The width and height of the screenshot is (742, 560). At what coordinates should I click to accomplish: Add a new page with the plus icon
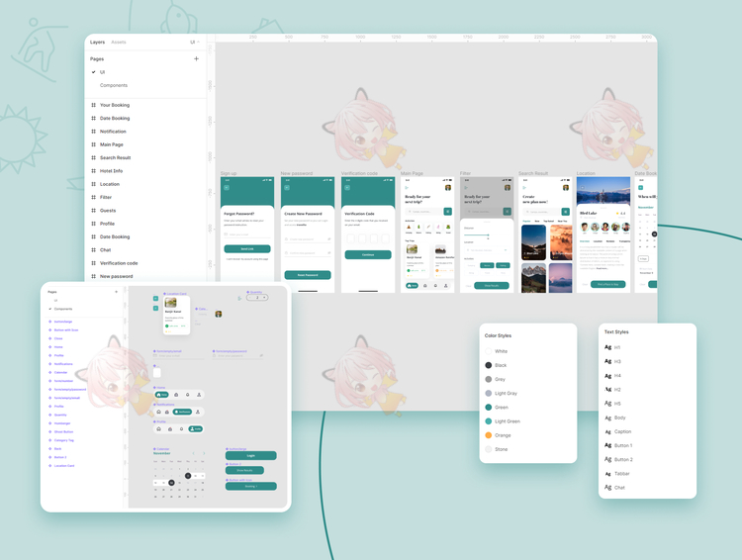point(197,58)
